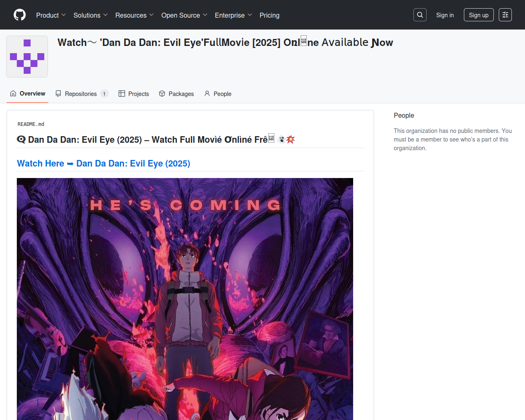Click the People person icon
This screenshot has width=525, height=420.
click(207, 94)
